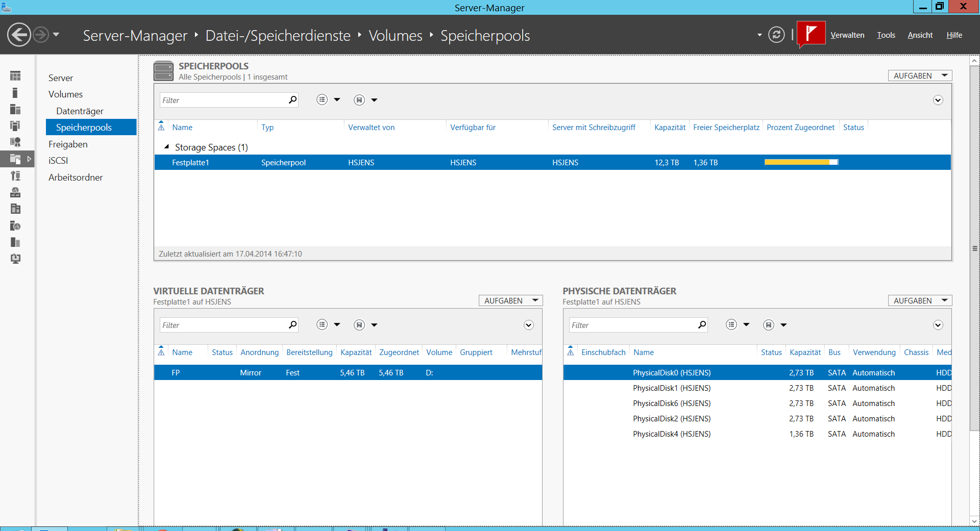Click the Server-Manager title bar app icon

[6, 7]
